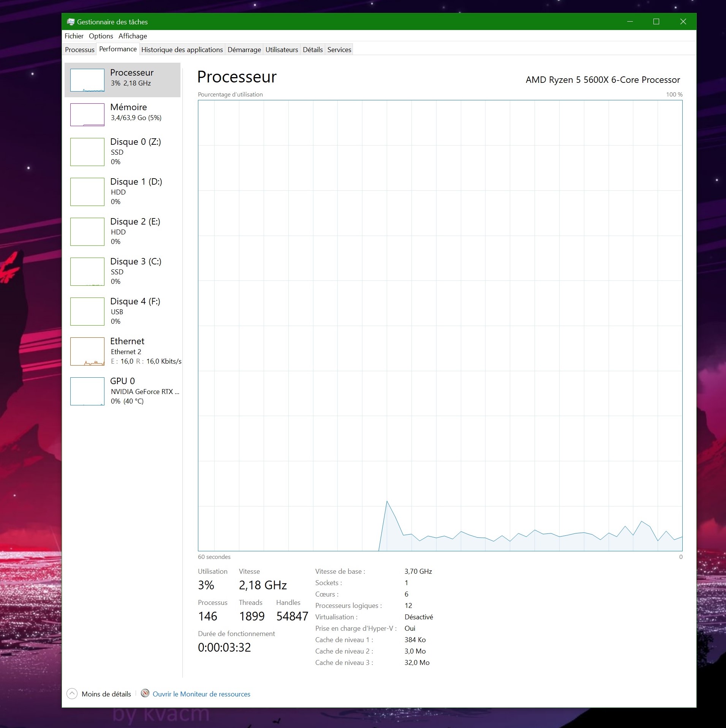
Task: Click the Désactivé virtualisation value
Action: pyautogui.click(x=419, y=617)
